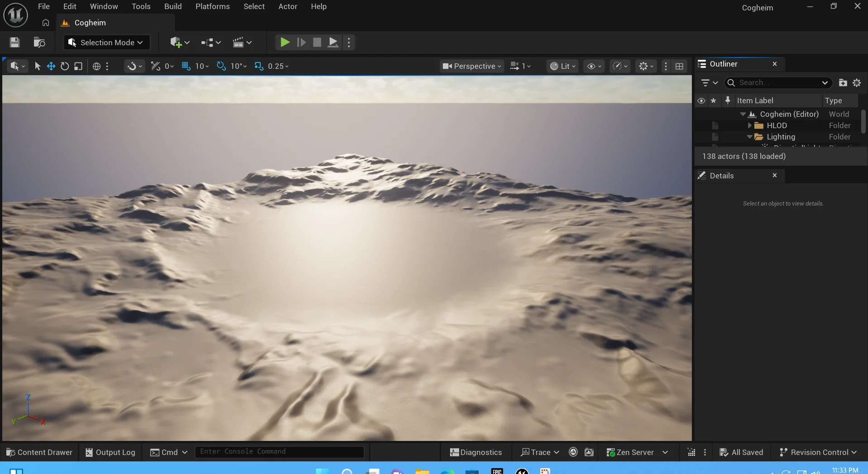Toggle rotation angle snapping
The height and width of the screenshot is (474, 868).
point(221,66)
